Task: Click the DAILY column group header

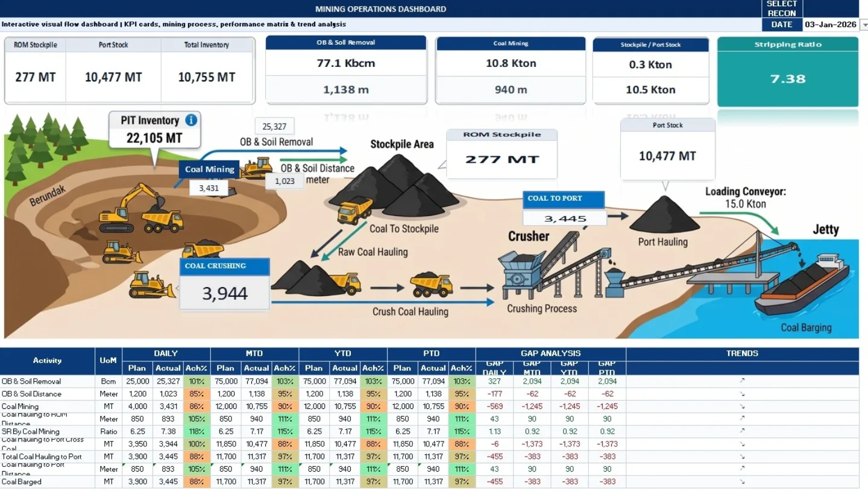Action: coord(166,353)
